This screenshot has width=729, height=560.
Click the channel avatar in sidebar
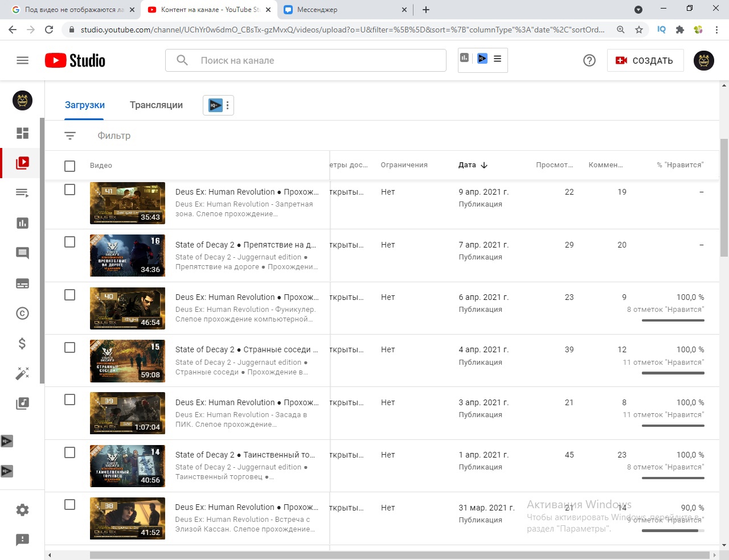(x=23, y=101)
